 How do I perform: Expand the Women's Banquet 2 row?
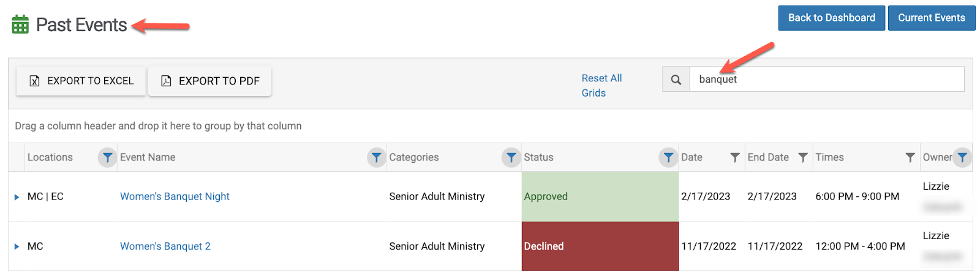click(x=17, y=247)
